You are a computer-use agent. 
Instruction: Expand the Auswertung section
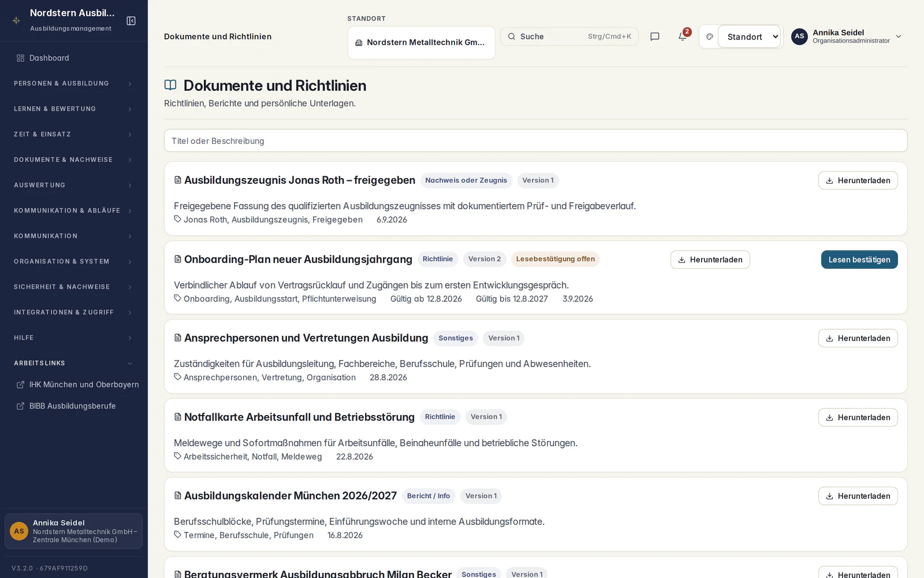pos(74,186)
